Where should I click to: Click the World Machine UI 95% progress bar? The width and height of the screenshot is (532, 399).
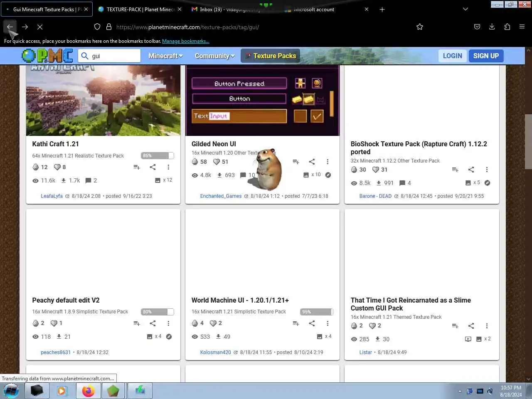316,312
